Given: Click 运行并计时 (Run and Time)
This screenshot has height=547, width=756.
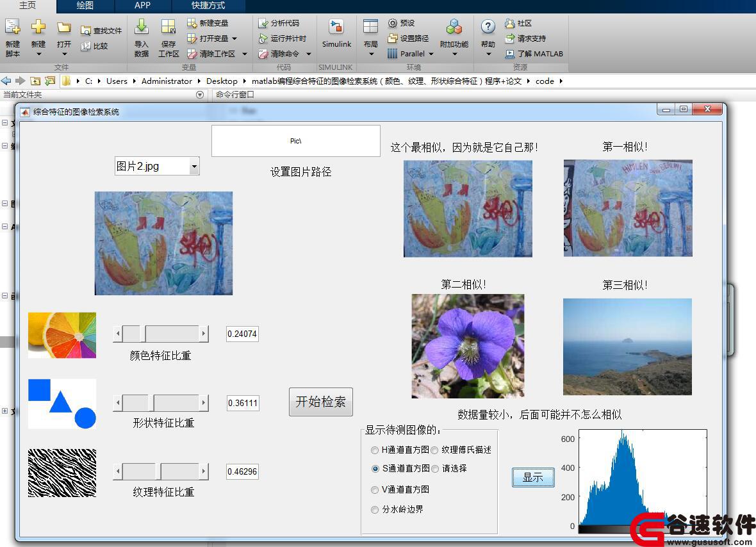Looking at the screenshot, I should click(x=283, y=38).
